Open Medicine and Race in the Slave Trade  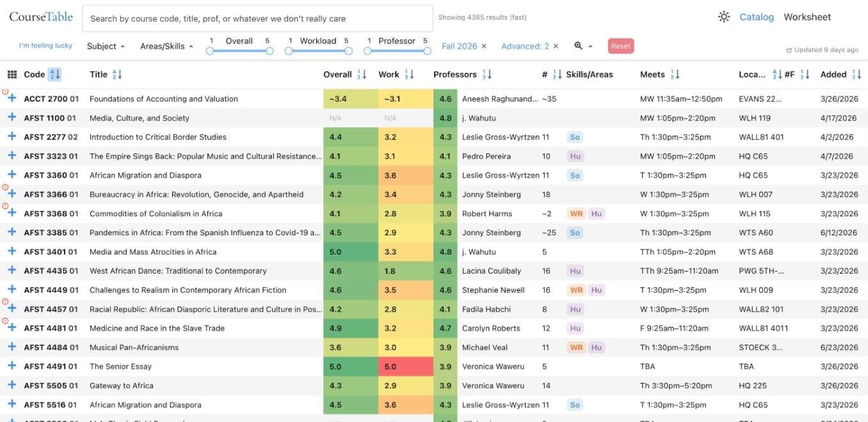point(157,328)
